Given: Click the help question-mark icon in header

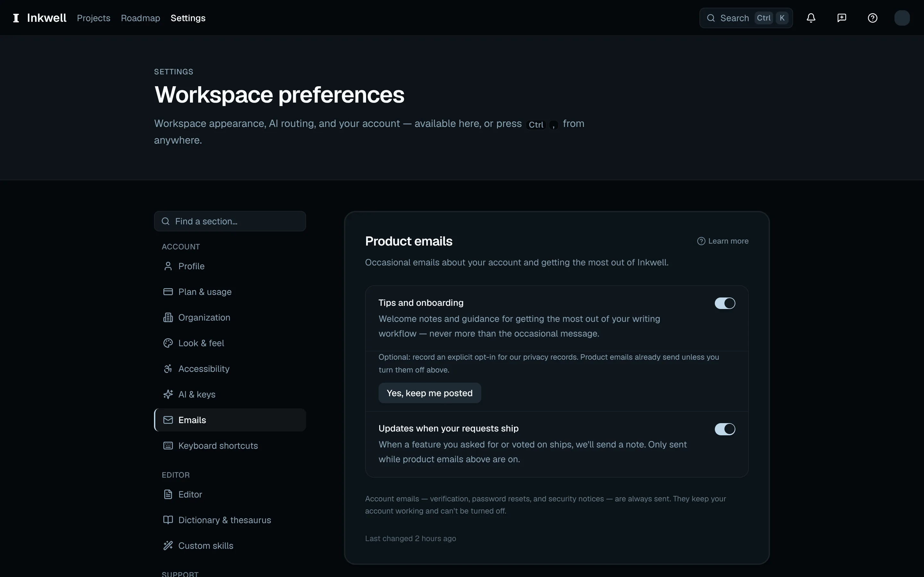Looking at the screenshot, I should click(x=872, y=18).
